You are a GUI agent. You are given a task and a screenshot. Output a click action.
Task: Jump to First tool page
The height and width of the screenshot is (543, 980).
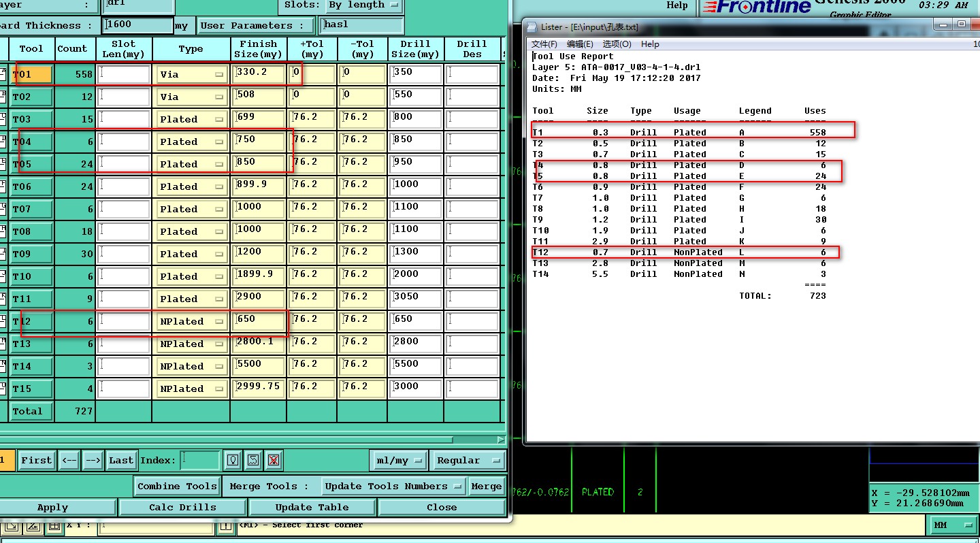(x=37, y=460)
